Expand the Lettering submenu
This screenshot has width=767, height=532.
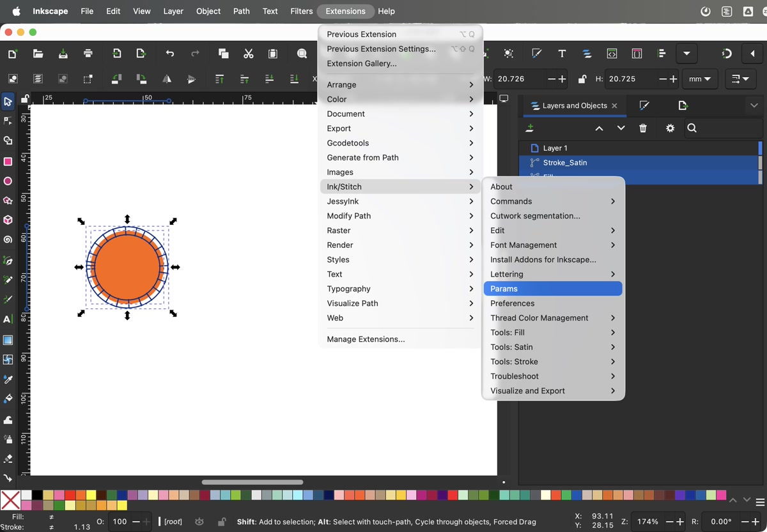tap(553, 274)
